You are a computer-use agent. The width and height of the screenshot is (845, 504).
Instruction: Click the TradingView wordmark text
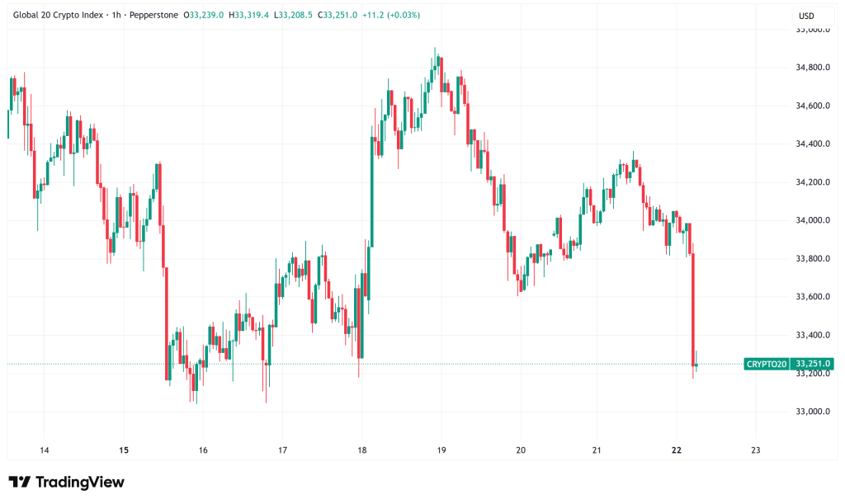point(80,482)
